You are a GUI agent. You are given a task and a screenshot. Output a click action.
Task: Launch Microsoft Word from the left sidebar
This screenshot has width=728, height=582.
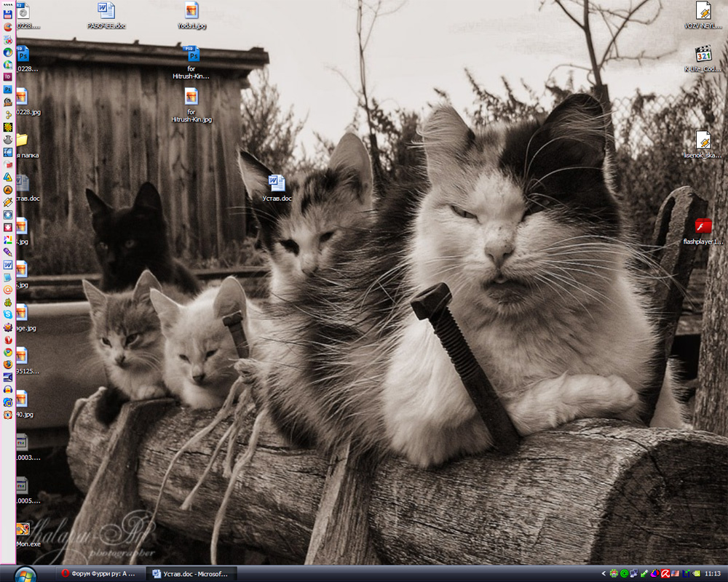click(x=8, y=264)
